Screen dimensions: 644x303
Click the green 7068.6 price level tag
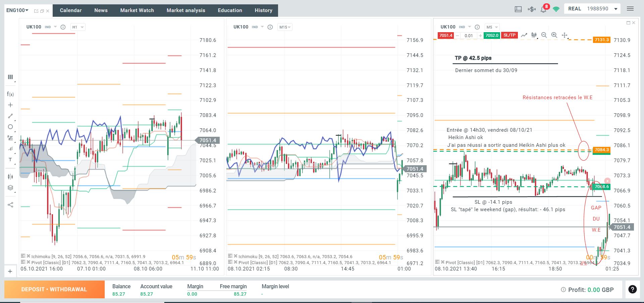[601, 187]
